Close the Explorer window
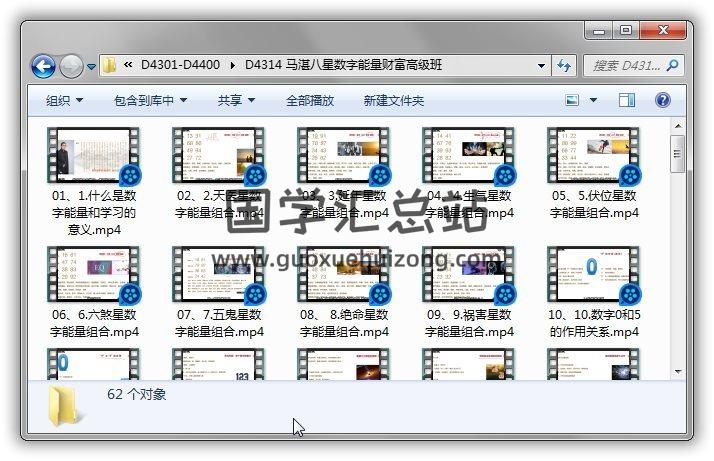This screenshot has width=714, height=461. [663, 31]
